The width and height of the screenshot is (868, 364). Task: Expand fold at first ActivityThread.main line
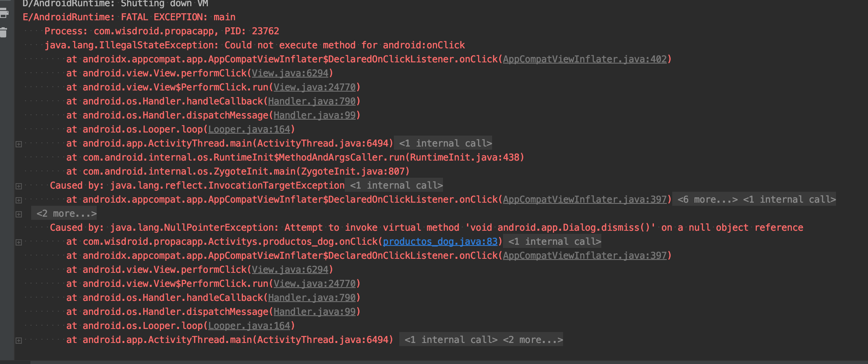click(x=18, y=144)
